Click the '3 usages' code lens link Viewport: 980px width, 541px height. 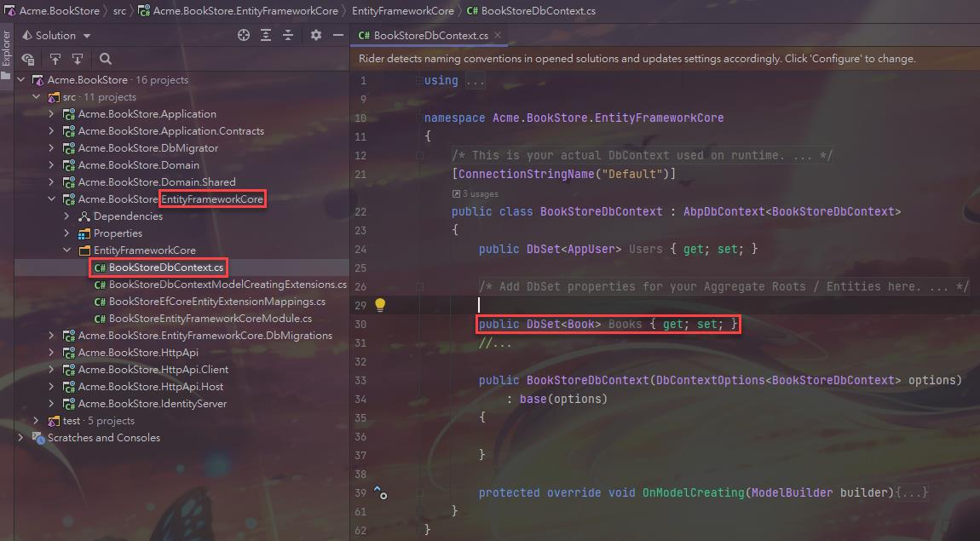tap(479, 193)
